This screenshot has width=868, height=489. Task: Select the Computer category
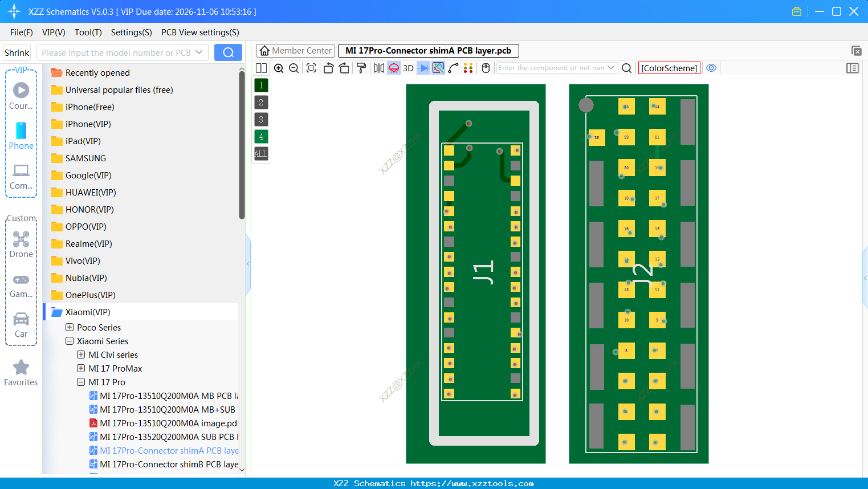[21, 176]
